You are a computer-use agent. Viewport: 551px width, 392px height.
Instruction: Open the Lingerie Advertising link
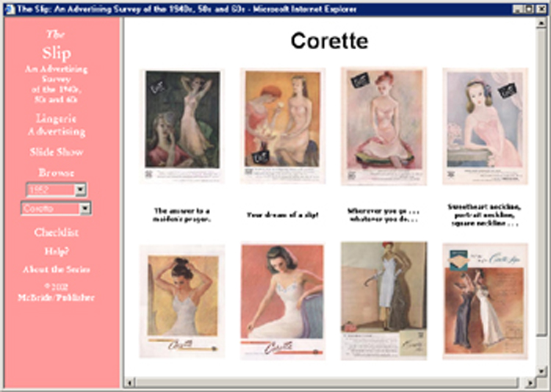pyautogui.click(x=57, y=125)
